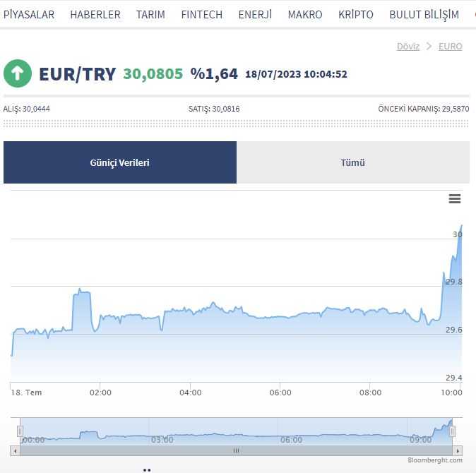Switch to the Tümü tab
This screenshot has height=473, width=476.
(x=353, y=162)
